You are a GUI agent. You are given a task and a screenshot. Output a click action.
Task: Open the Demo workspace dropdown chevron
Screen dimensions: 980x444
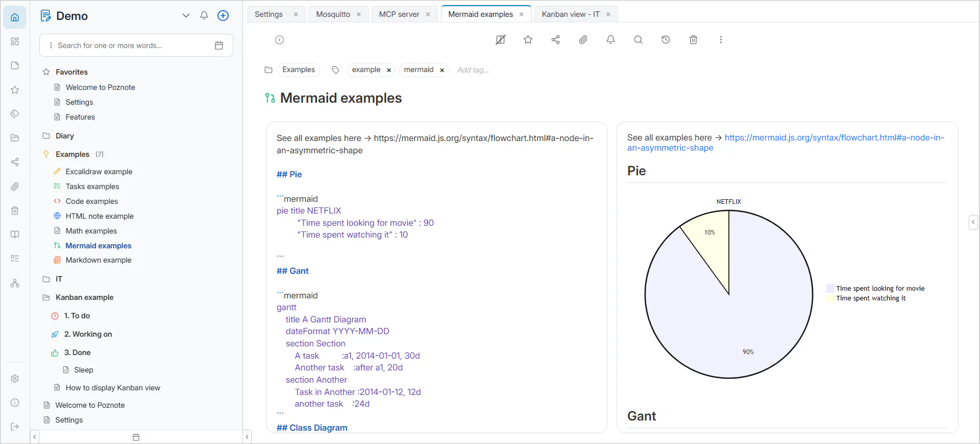186,15
